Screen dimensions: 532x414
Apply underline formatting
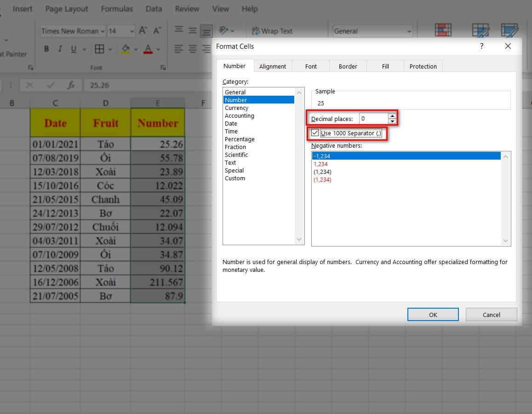coord(73,49)
